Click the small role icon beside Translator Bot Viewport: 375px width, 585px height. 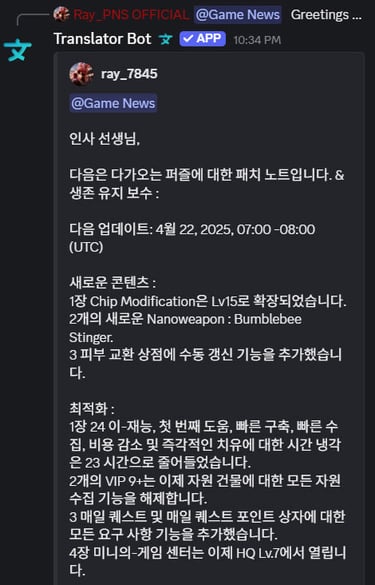(x=166, y=39)
